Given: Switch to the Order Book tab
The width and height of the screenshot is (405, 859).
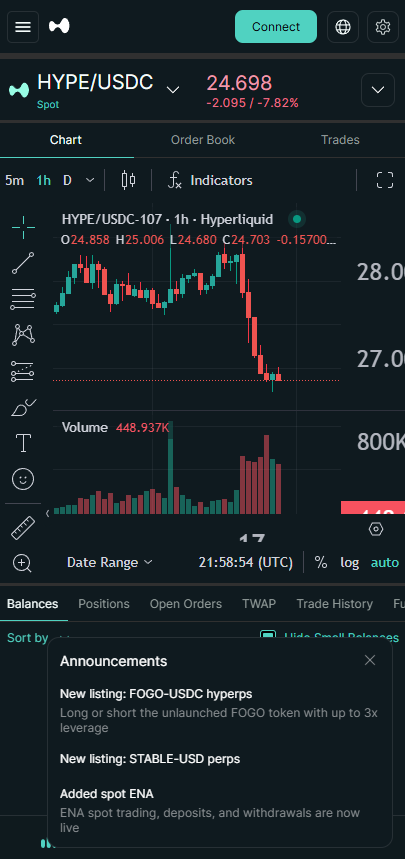Looking at the screenshot, I should pos(203,140).
